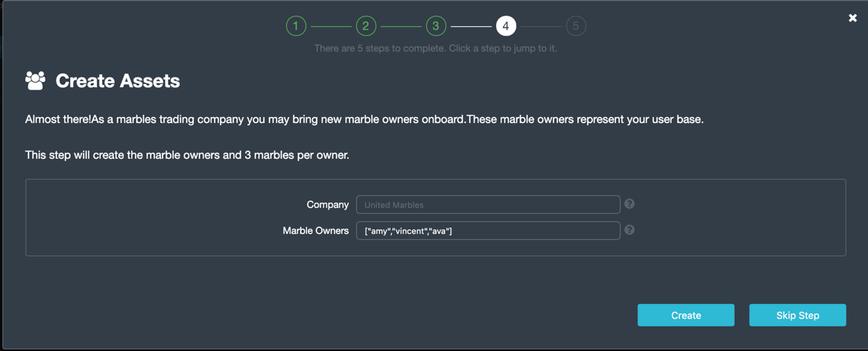Open the help icon next to Company field
The image size is (868, 351).
click(630, 203)
